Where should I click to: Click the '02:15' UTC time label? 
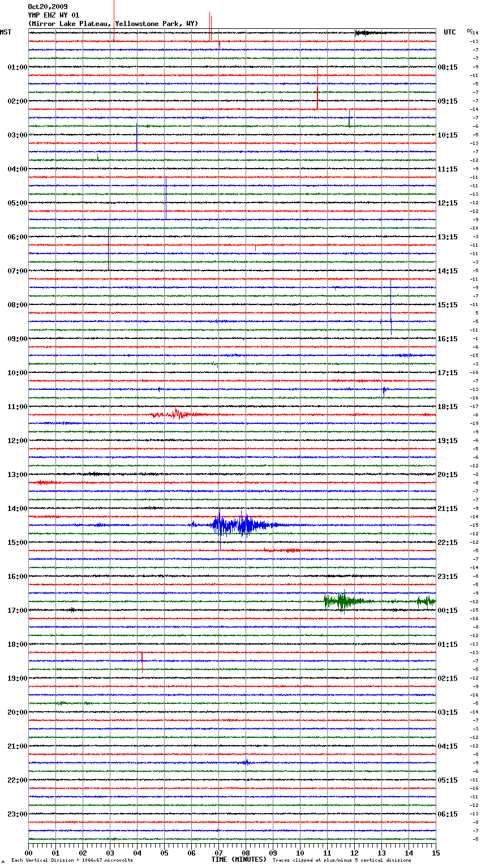pyautogui.click(x=448, y=678)
